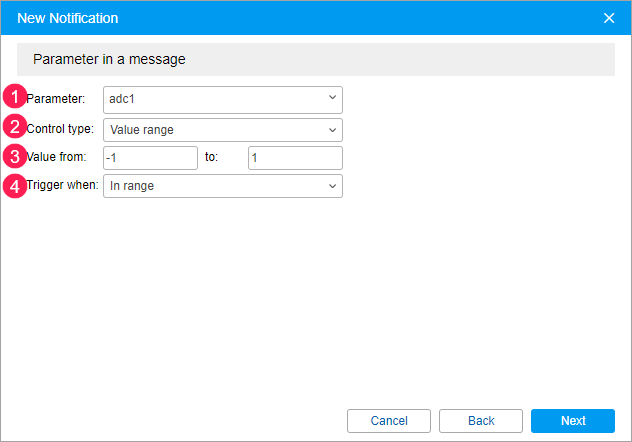Click the Cancel button
The image size is (632, 442).
point(389,421)
